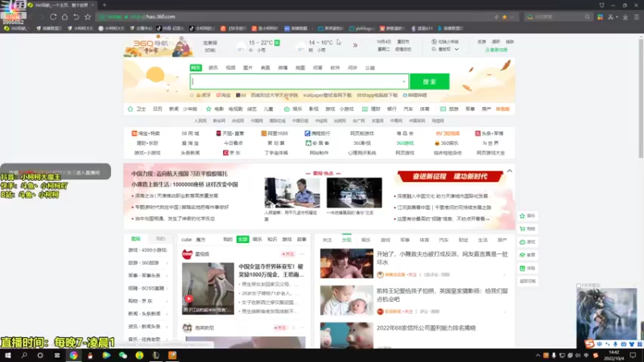Click the favorites star beside the home icon

pyautogui.click(x=88, y=17)
